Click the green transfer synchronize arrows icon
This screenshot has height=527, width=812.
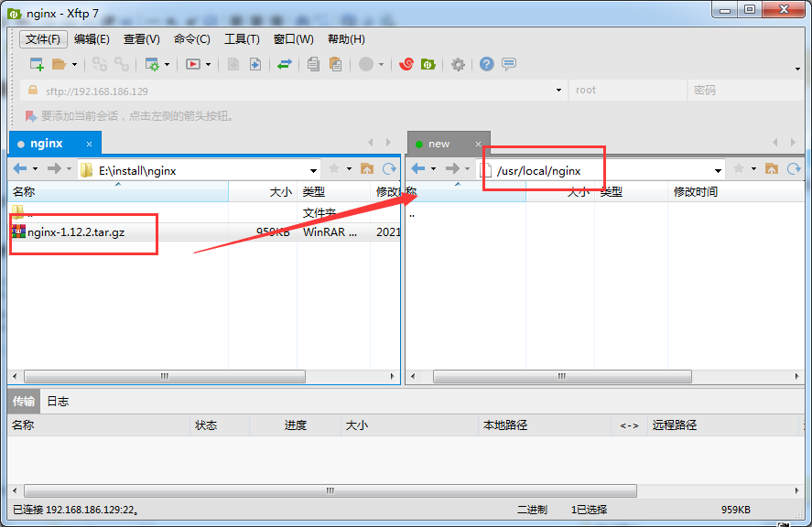click(285, 64)
